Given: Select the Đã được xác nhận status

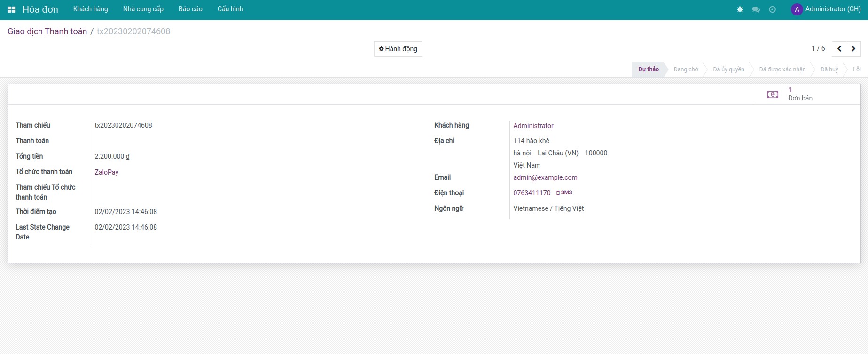Looking at the screenshot, I should click(782, 69).
